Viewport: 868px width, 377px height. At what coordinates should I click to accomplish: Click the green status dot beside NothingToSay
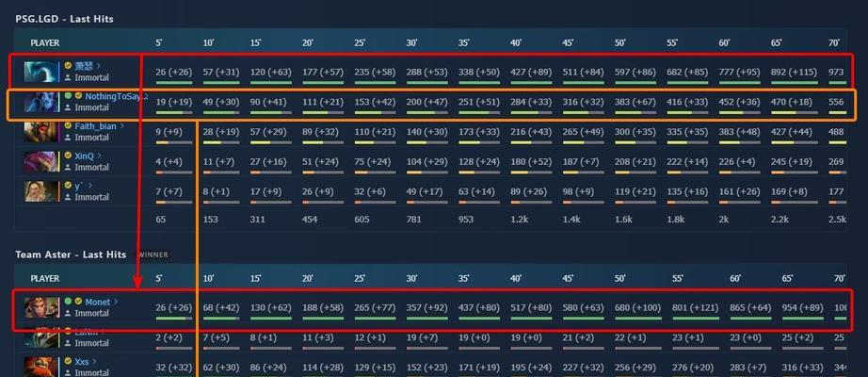68,95
